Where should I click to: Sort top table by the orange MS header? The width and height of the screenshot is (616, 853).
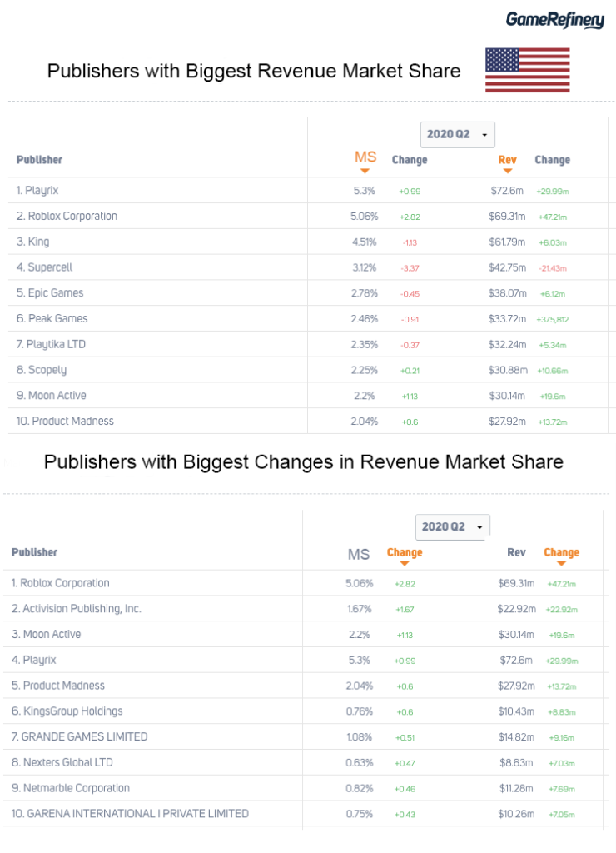pyautogui.click(x=365, y=157)
